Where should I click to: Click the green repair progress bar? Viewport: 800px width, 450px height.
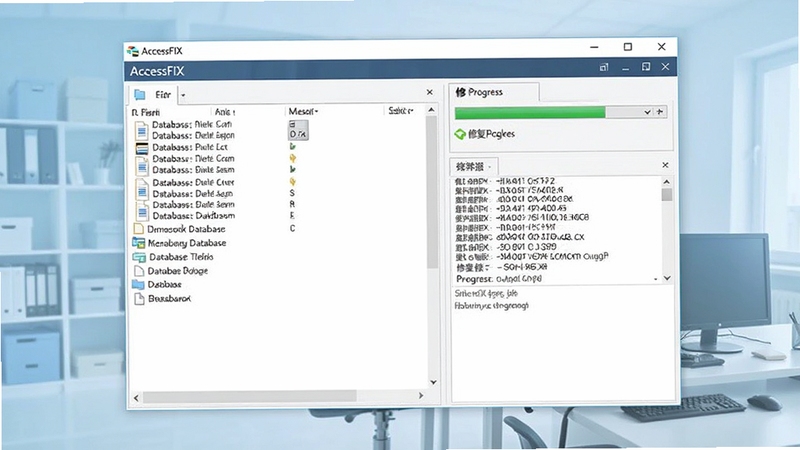pos(530,112)
